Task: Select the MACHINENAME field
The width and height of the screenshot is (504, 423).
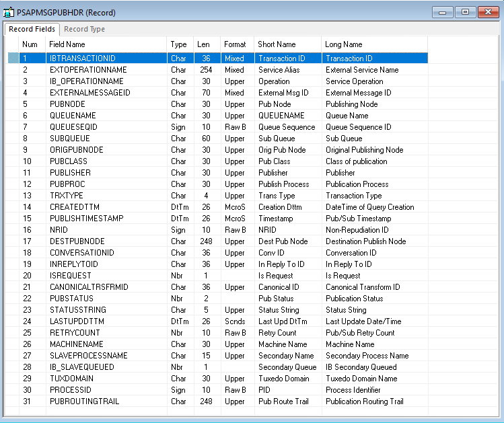Action: tap(76, 344)
